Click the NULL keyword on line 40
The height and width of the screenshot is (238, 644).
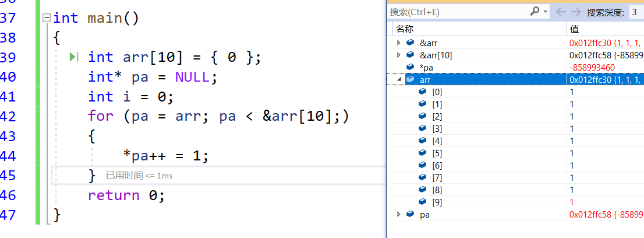coord(192,77)
